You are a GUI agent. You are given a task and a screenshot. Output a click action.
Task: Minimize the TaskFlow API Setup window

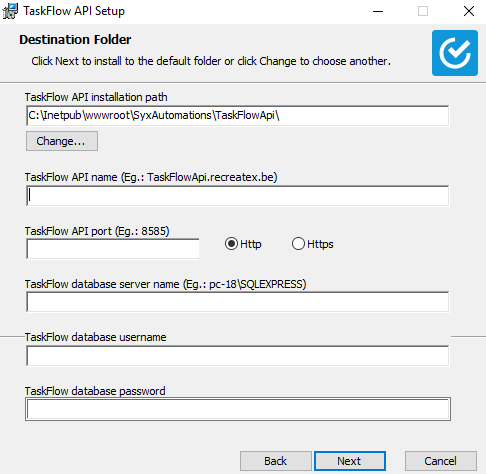click(x=378, y=11)
